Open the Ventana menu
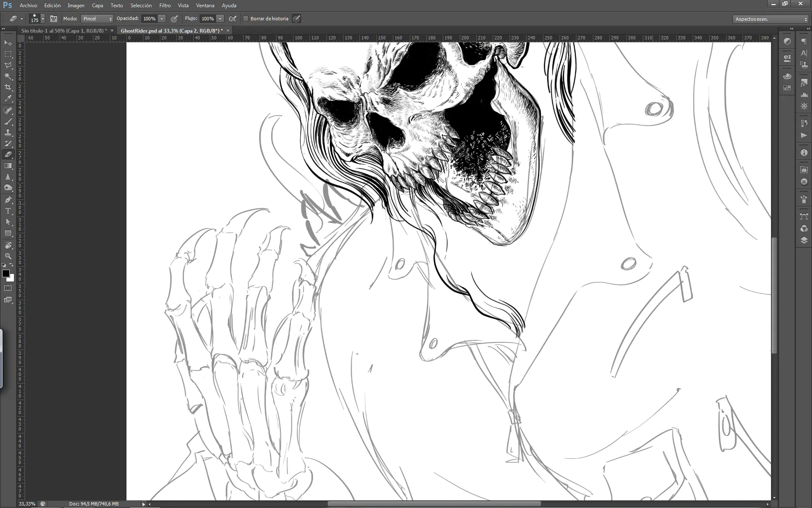The width and height of the screenshot is (812, 508). 205,6
